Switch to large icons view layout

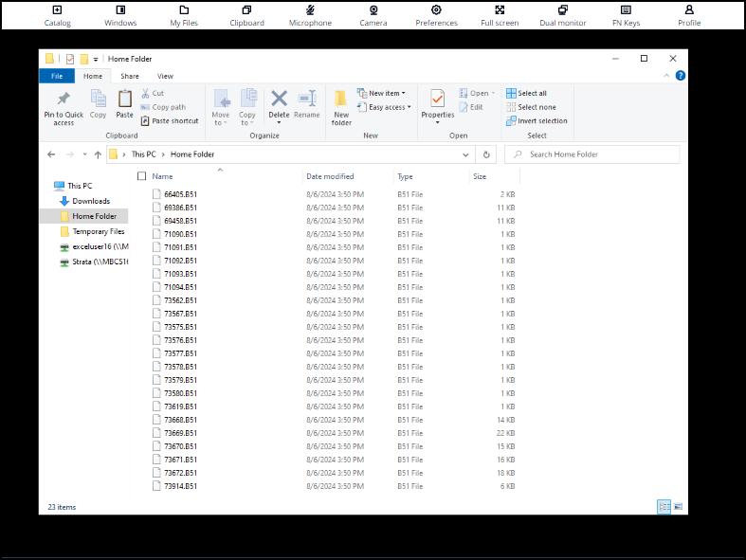(x=678, y=507)
